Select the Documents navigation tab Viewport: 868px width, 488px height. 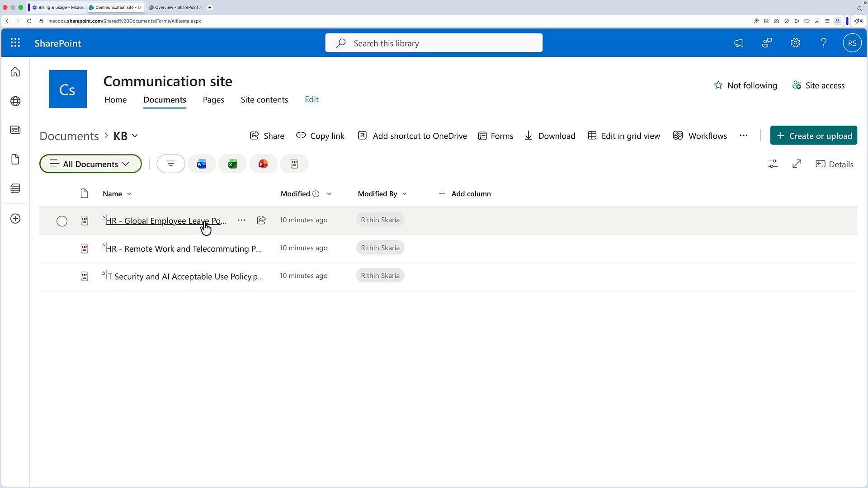click(165, 99)
